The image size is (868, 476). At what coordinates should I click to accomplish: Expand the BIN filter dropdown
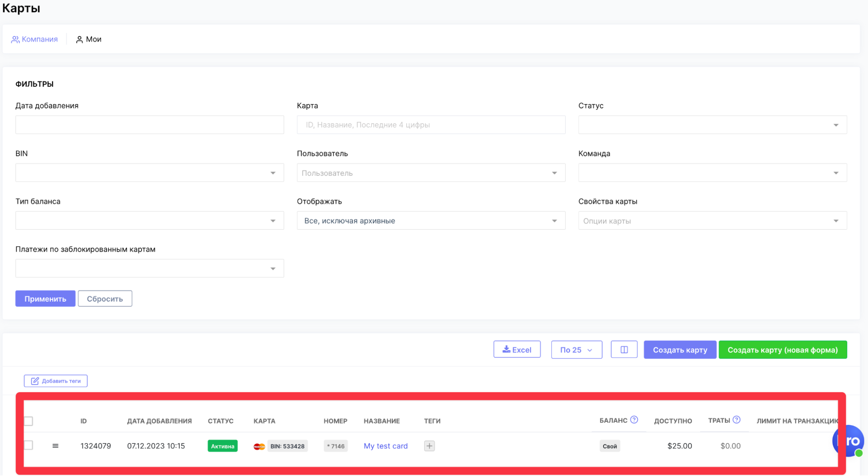(149, 173)
